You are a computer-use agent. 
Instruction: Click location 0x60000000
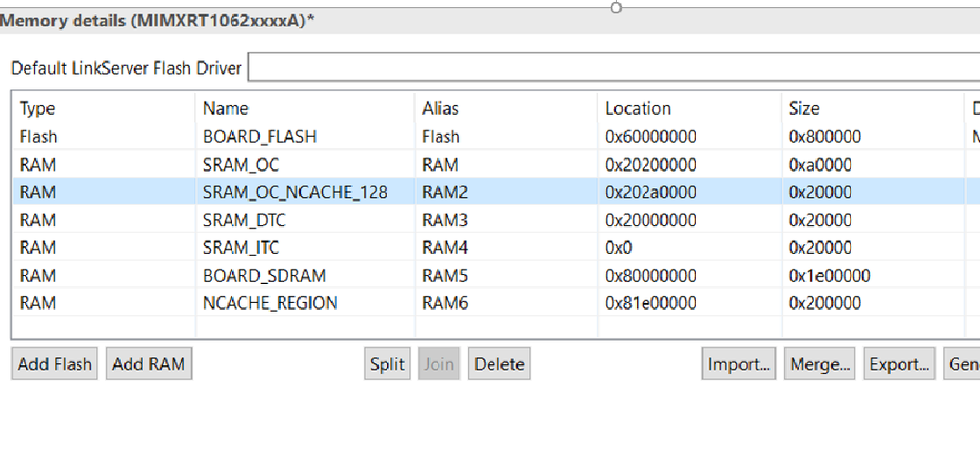point(650,137)
